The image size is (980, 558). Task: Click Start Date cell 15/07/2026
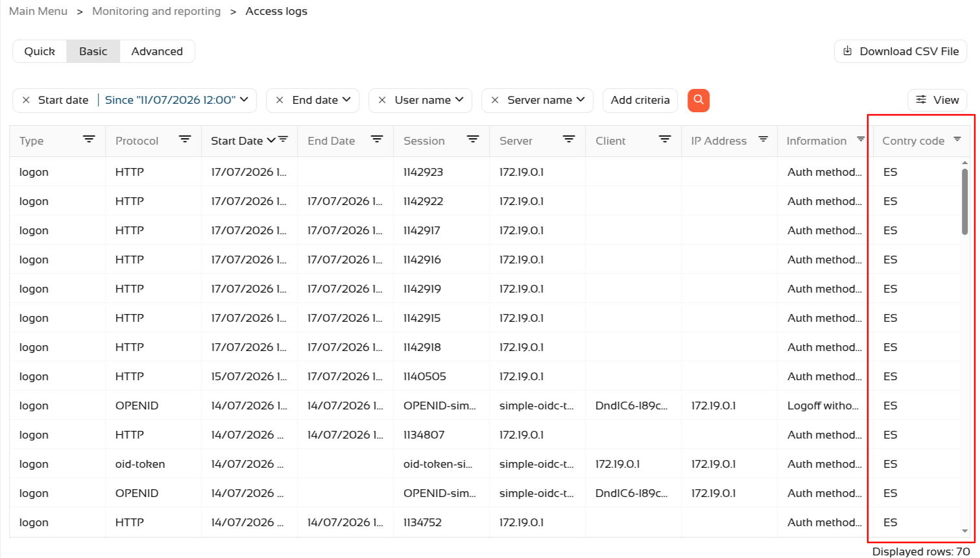249,376
